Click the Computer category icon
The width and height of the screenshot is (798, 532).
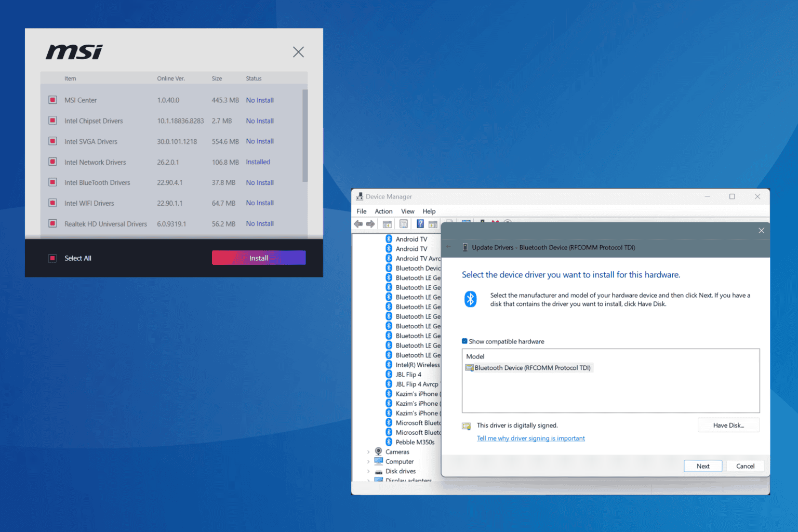click(378, 461)
